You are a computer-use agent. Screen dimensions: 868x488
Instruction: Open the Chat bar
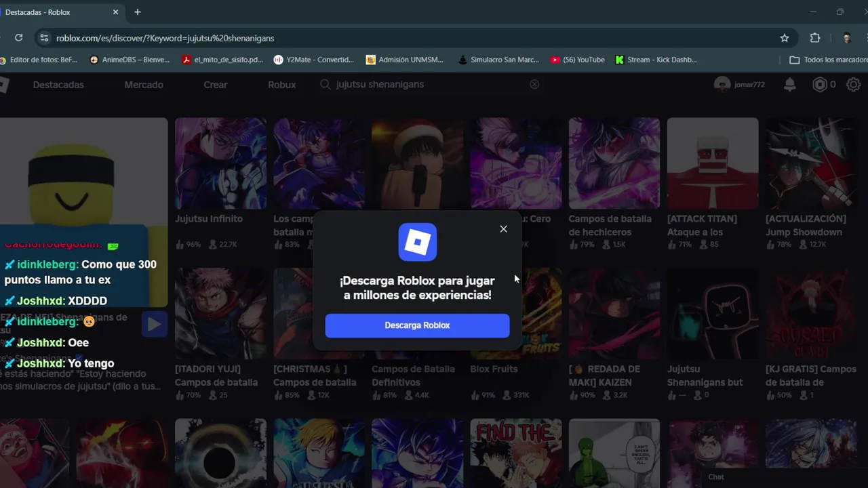pyautogui.click(x=783, y=477)
